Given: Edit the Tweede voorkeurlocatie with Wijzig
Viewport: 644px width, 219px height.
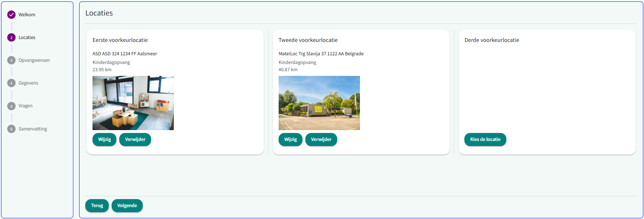Looking at the screenshot, I should [290, 139].
